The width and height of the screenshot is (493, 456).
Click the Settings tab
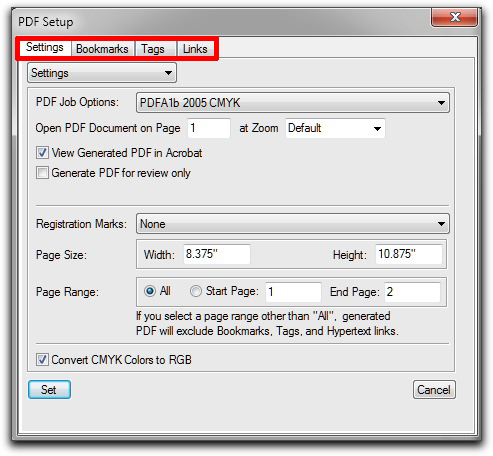45,48
